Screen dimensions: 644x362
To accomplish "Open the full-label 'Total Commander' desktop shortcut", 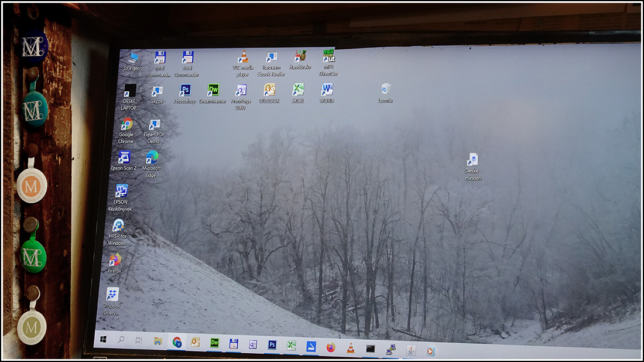I will pos(187,64).
